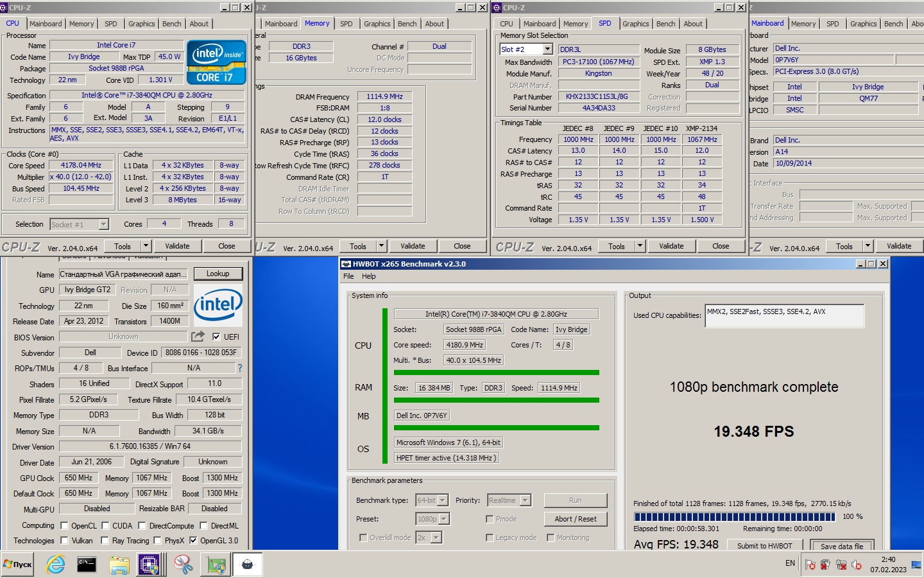This screenshot has width=924, height=578.
Task: Open the Overkill 2x dropdown
Action: coord(437,538)
